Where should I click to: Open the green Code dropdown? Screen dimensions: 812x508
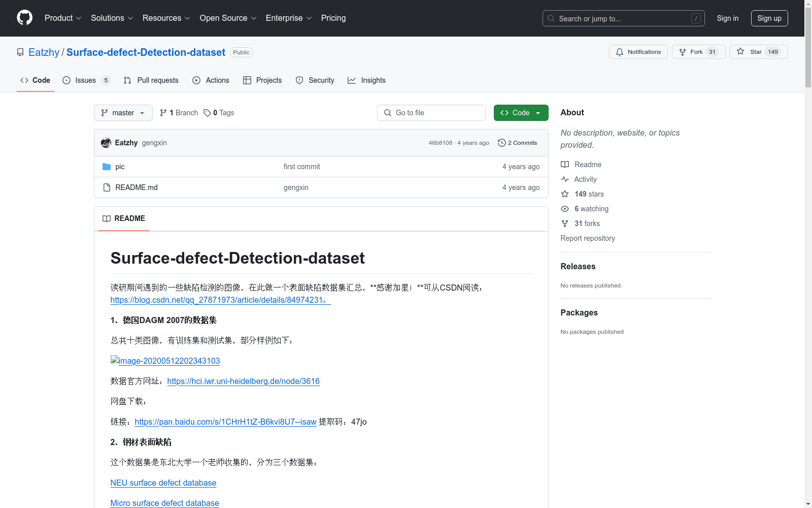(521, 113)
